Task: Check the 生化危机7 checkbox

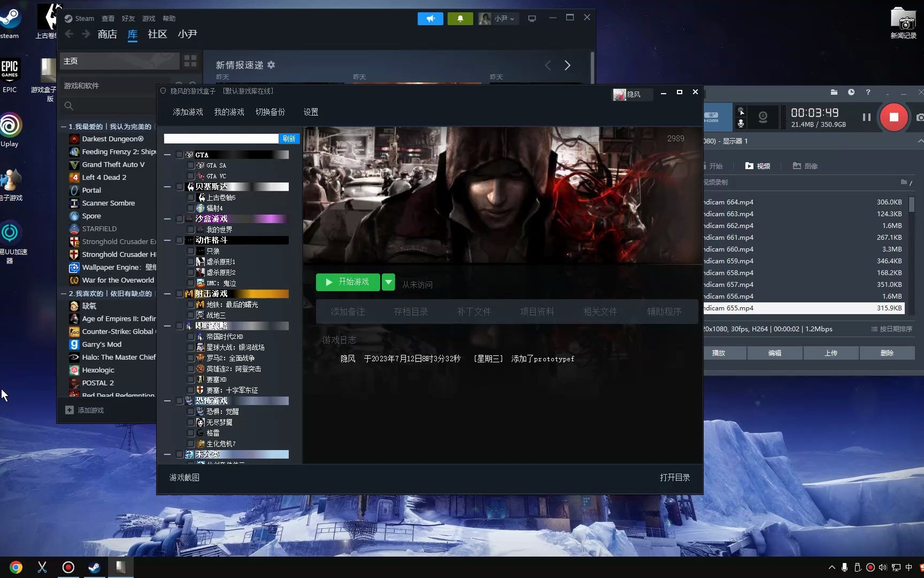Action: pyautogui.click(x=191, y=444)
